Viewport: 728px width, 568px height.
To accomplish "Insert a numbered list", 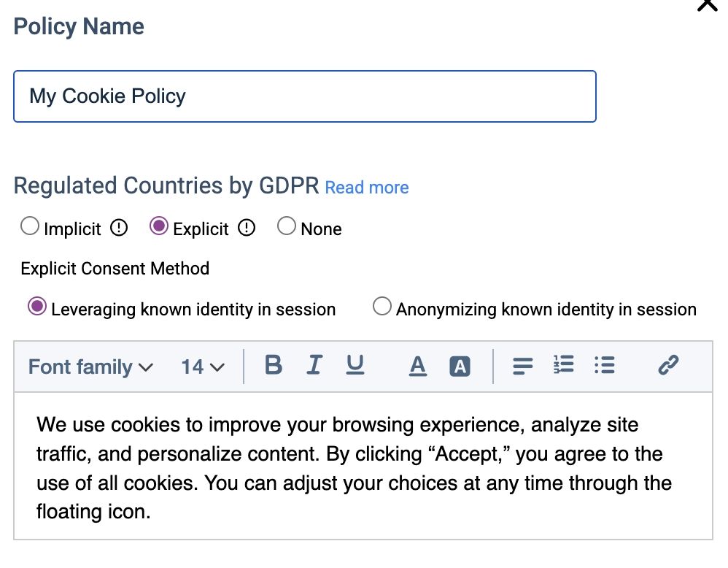I will tap(564, 365).
